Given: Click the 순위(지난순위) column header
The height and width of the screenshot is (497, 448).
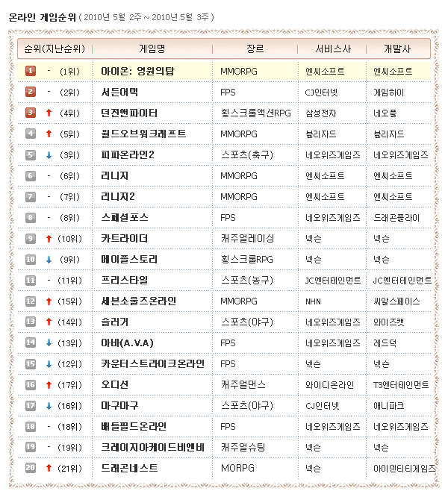Looking at the screenshot, I should [x=54, y=49].
